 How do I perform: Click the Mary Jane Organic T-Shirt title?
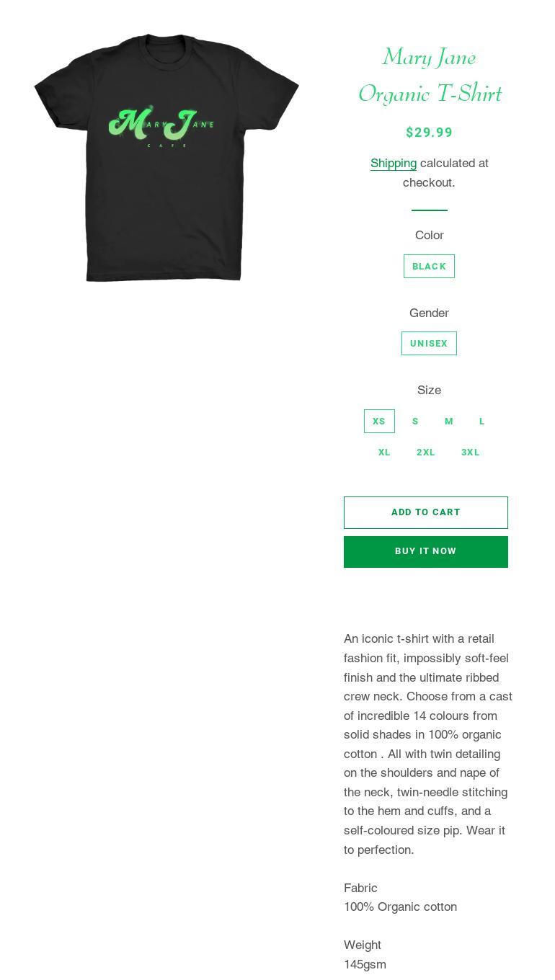[x=430, y=75]
